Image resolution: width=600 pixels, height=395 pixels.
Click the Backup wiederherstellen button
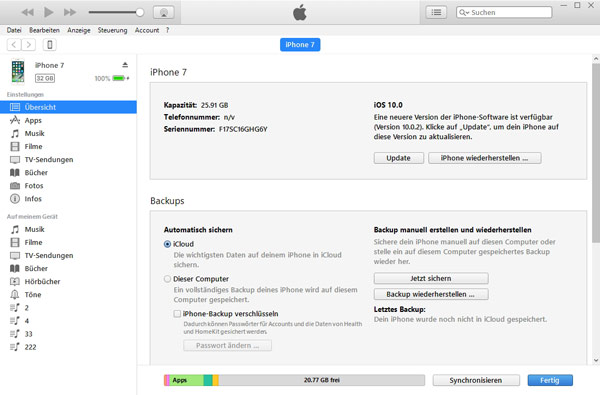[431, 294]
